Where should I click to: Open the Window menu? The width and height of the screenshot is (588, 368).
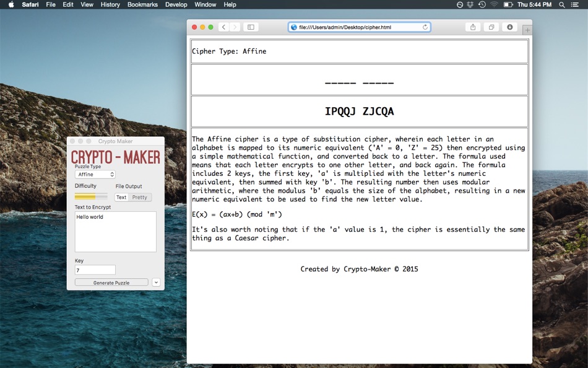[205, 4]
